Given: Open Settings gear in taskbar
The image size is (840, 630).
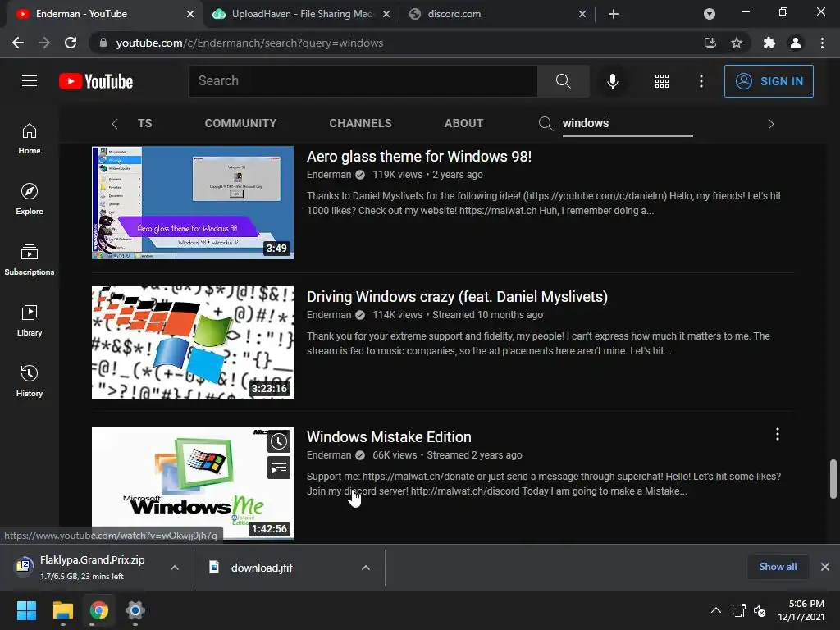Looking at the screenshot, I should 135,610.
